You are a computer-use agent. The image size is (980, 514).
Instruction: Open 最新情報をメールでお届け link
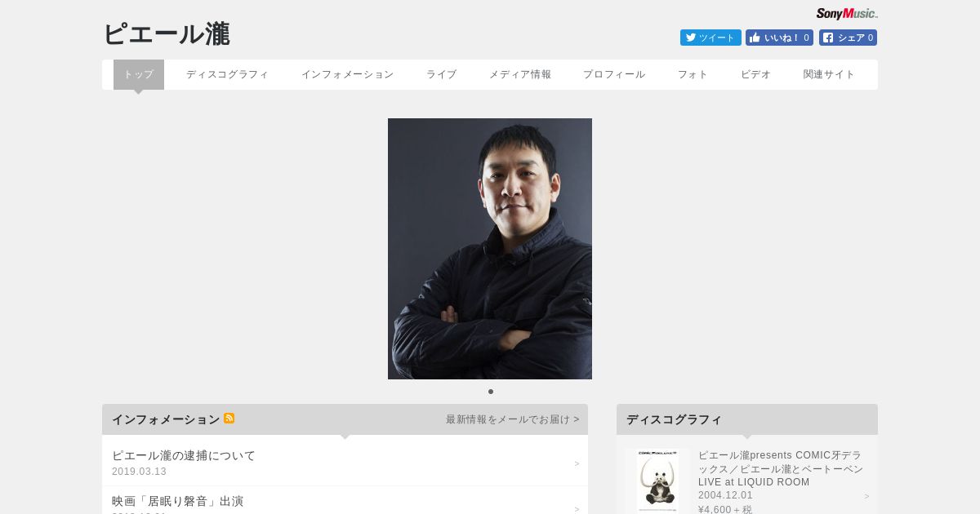[x=512, y=419]
